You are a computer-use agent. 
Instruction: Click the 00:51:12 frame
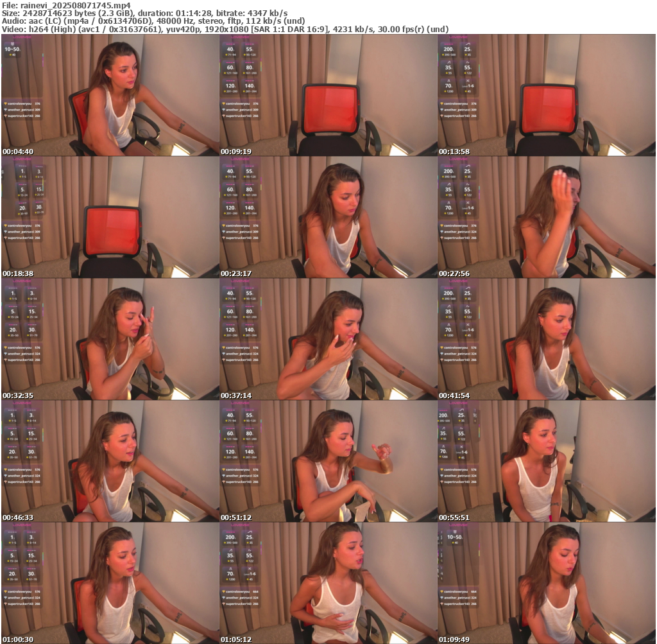(x=328, y=461)
